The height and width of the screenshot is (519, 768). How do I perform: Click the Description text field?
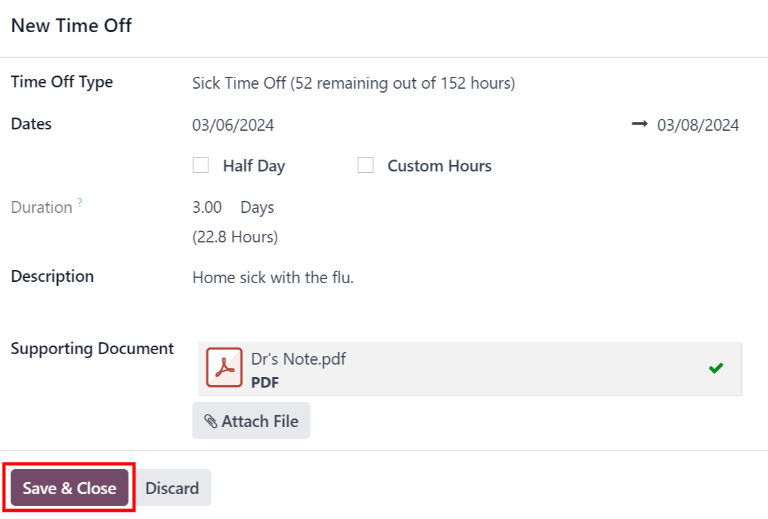point(273,277)
